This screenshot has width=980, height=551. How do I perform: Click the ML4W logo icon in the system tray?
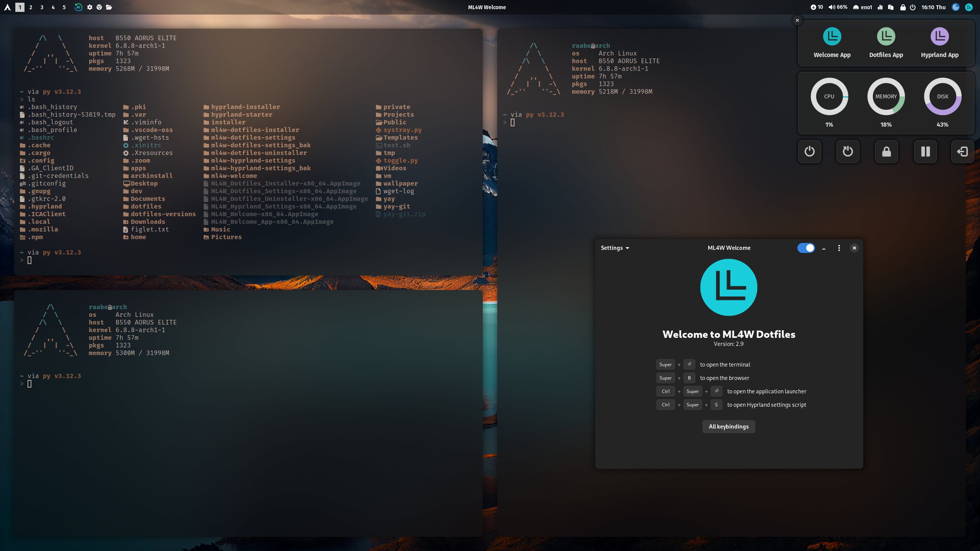tap(969, 7)
